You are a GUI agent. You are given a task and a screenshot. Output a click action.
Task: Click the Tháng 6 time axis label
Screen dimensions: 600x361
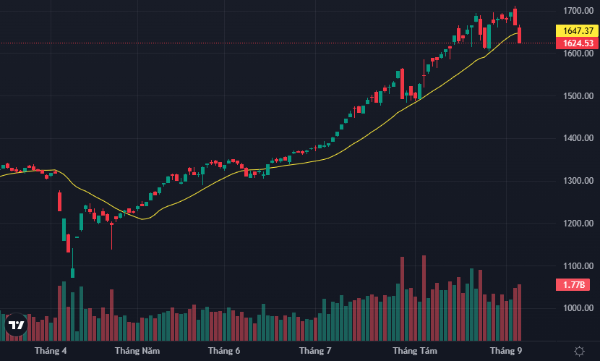coord(224,351)
